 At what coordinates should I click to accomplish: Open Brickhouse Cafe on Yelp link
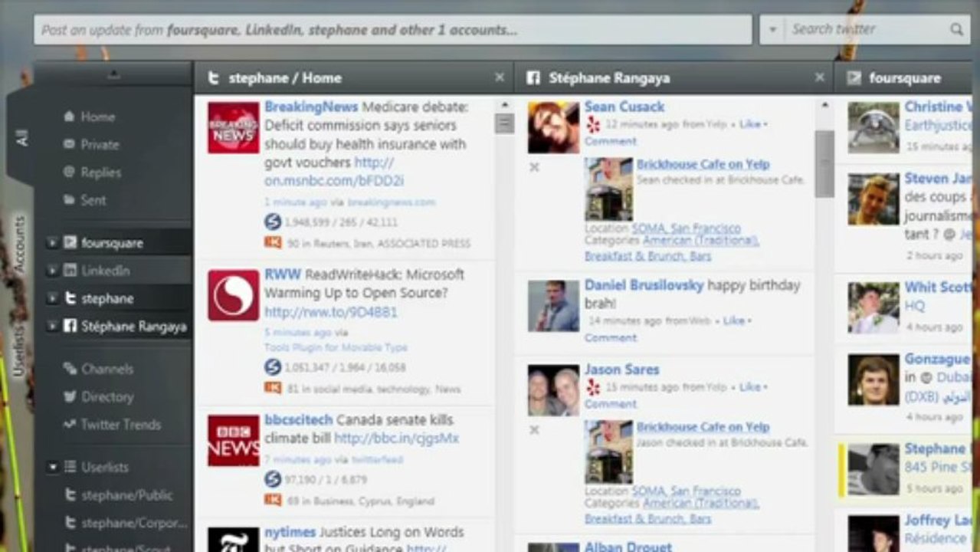[x=703, y=164]
